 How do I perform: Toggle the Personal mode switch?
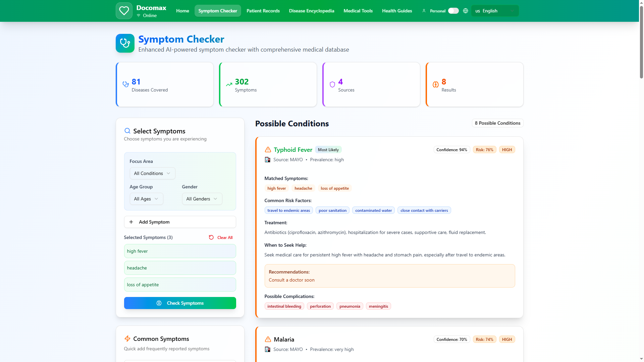click(453, 11)
